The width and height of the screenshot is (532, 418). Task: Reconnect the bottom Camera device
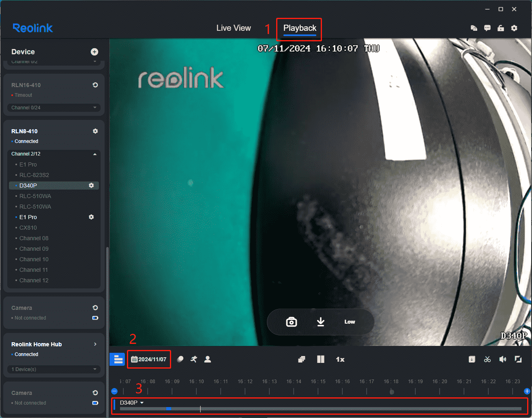95,393
